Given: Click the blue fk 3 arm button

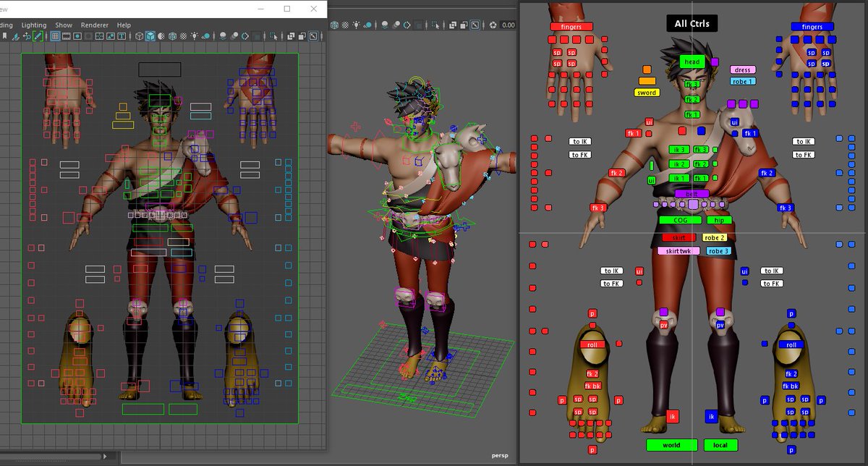Looking at the screenshot, I should point(786,208).
